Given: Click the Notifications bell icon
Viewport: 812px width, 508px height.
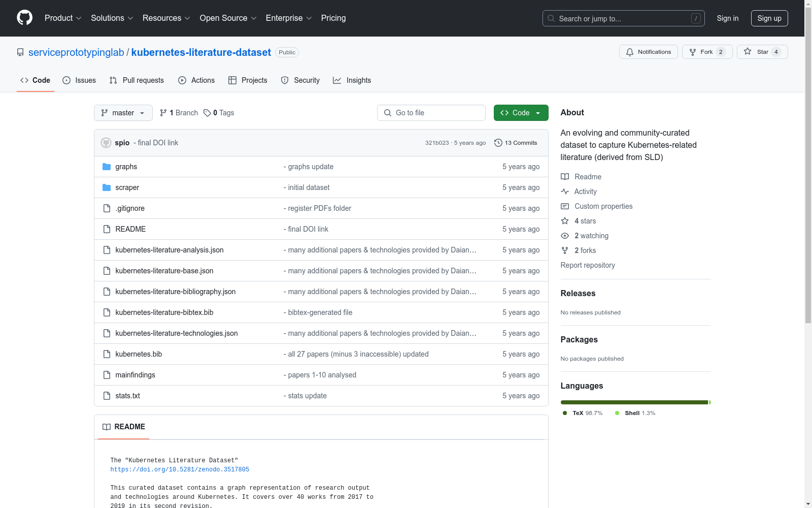Looking at the screenshot, I should pos(630,52).
